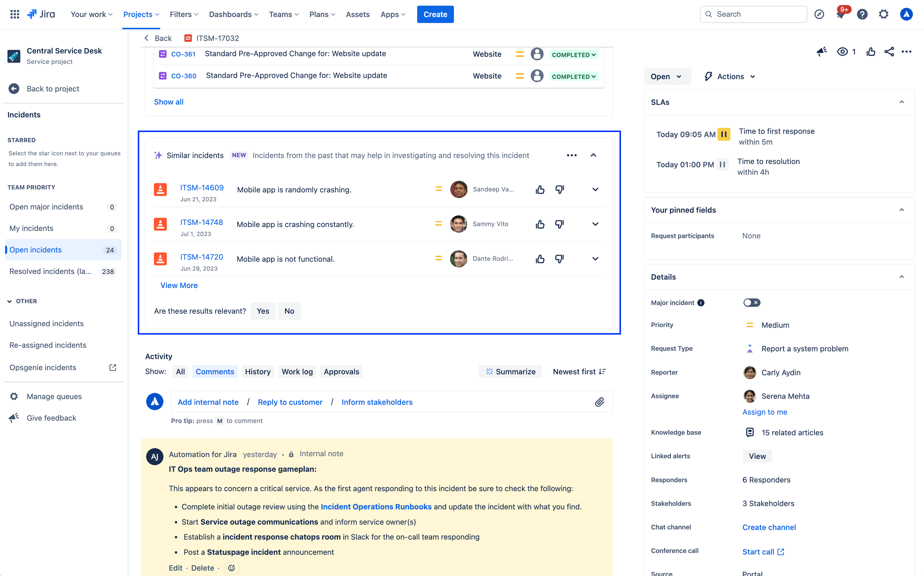Select the Comments tab in Activity
The width and height of the screenshot is (924, 576).
click(x=214, y=372)
